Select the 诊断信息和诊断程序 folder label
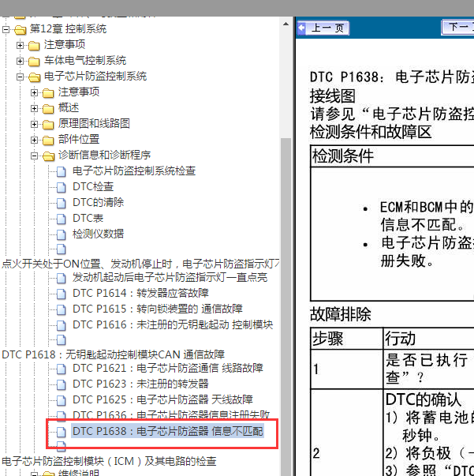 click(x=104, y=156)
